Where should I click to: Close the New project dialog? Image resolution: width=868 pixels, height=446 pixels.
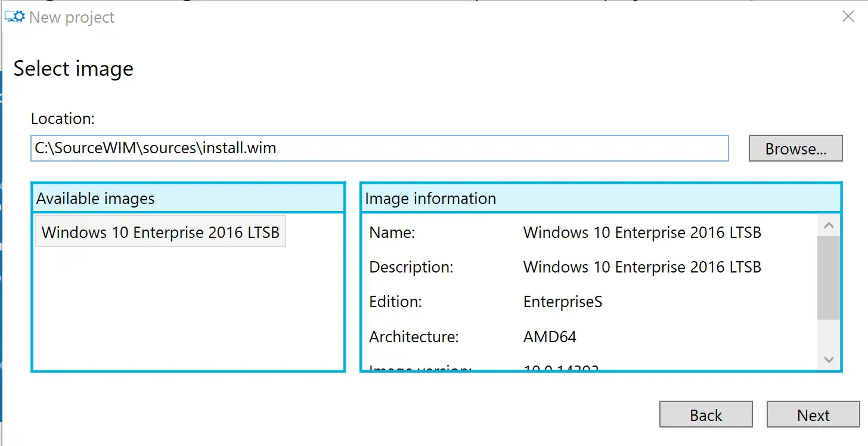[848, 17]
